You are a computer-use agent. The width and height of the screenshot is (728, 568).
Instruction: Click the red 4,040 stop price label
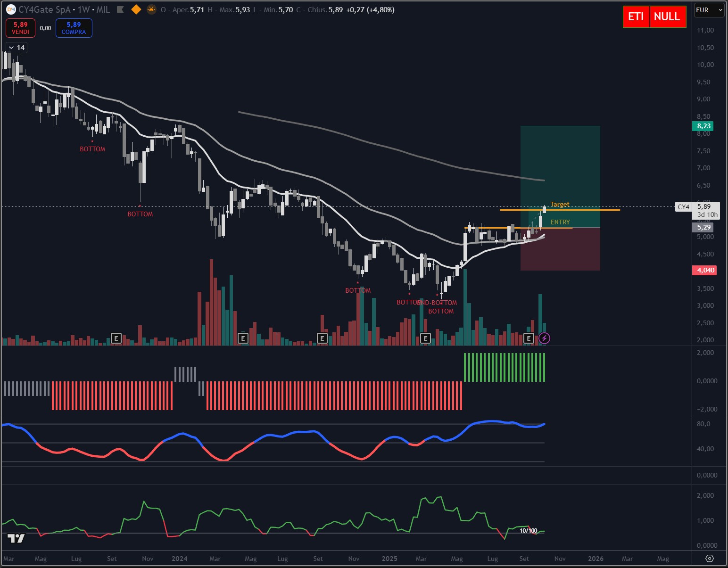(705, 270)
